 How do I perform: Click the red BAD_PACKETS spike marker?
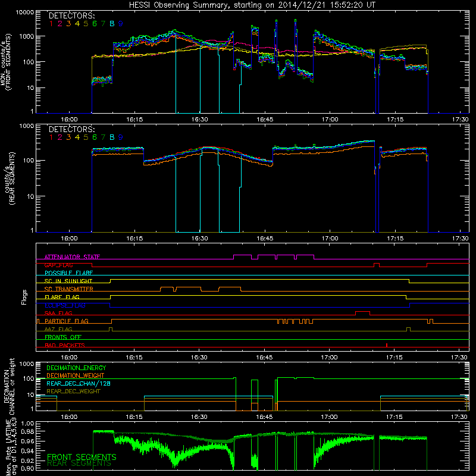tap(386, 345)
